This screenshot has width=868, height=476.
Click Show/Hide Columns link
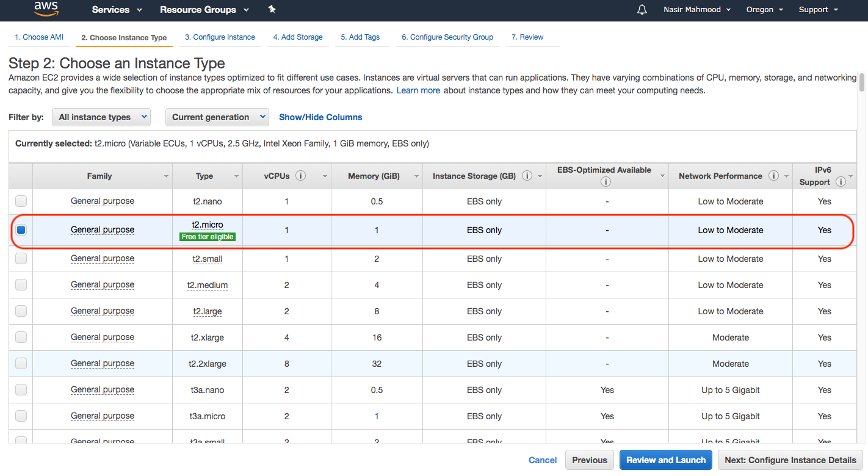320,117
